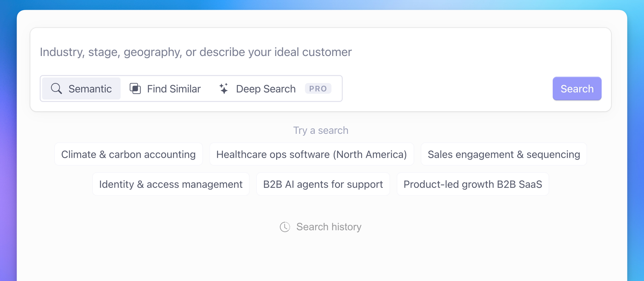644x281 pixels.
Task: Choose Identity & access management suggestion
Action: tap(171, 184)
